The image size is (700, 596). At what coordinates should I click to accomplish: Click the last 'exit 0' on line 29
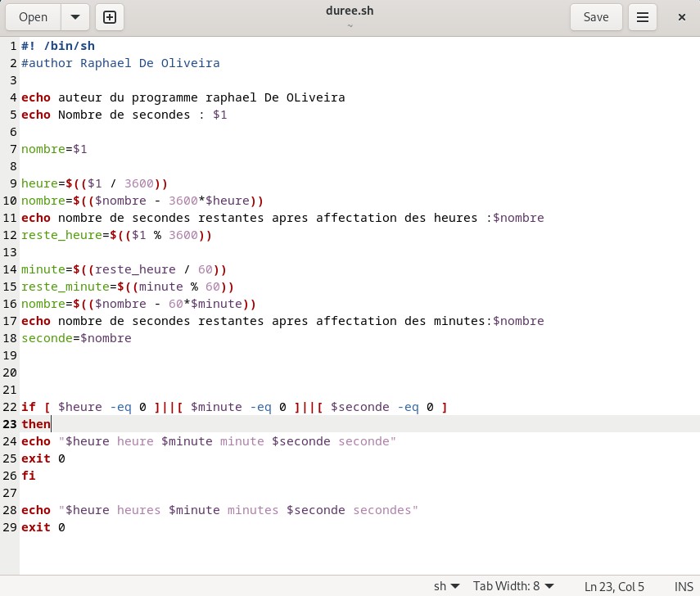tap(43, 527)
